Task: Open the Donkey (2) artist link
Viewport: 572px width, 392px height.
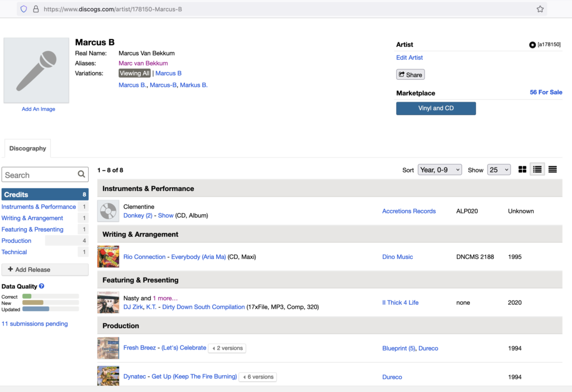Action: coord(138,216)
